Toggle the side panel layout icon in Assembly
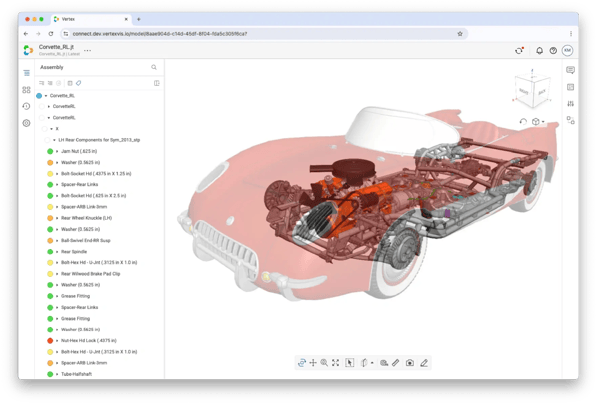This screenshot has width=600, height=406. [x=157, y=83]
